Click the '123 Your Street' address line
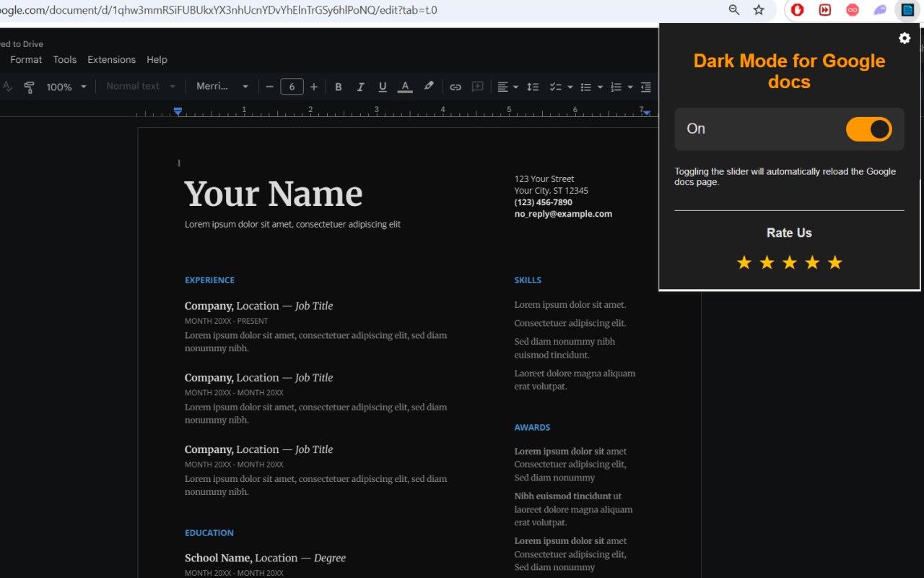Screen dimensions: 924x578 coord(544,179)
